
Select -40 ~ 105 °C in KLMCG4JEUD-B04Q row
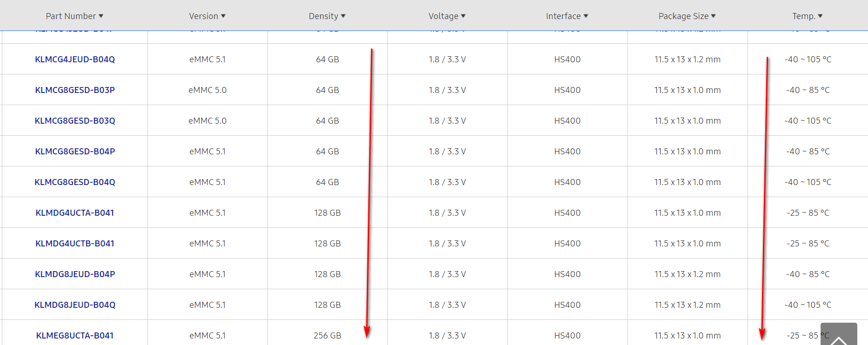pyautogui.click(x=808, y=60)
